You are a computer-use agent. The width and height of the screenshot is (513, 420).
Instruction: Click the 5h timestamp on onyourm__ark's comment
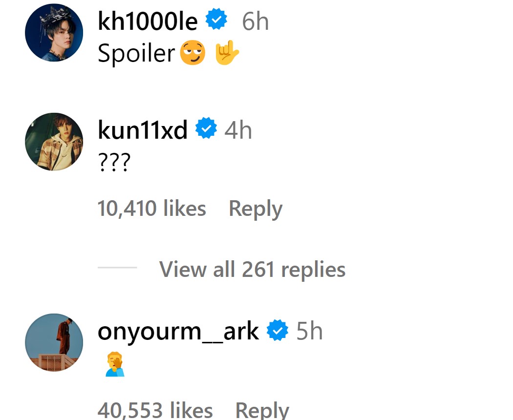tap(310, 332)
